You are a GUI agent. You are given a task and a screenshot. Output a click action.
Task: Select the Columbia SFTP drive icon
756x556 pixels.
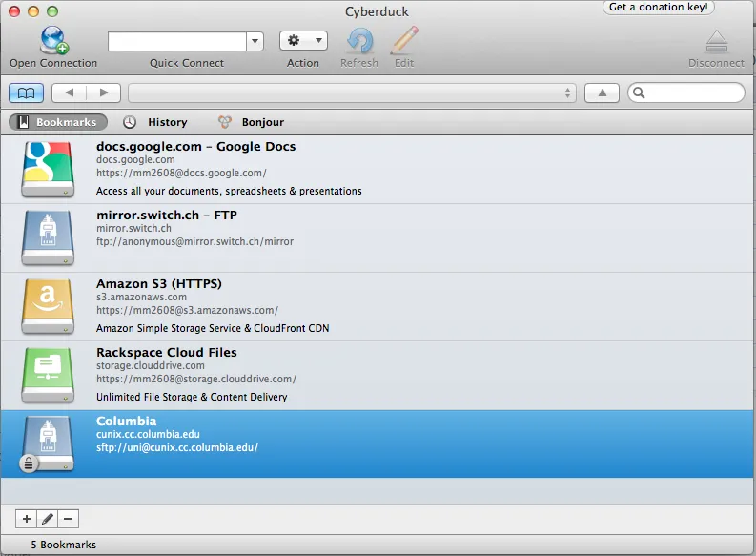(x=47, y=444)
